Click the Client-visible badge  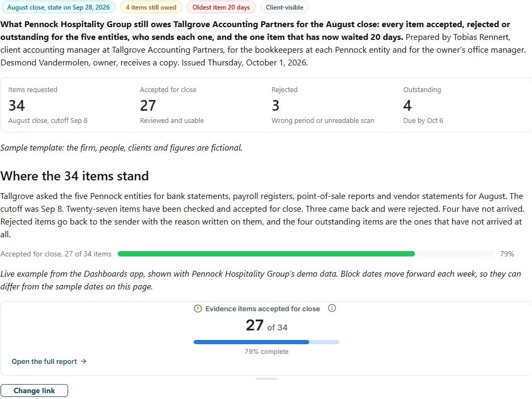pos(284,7)
